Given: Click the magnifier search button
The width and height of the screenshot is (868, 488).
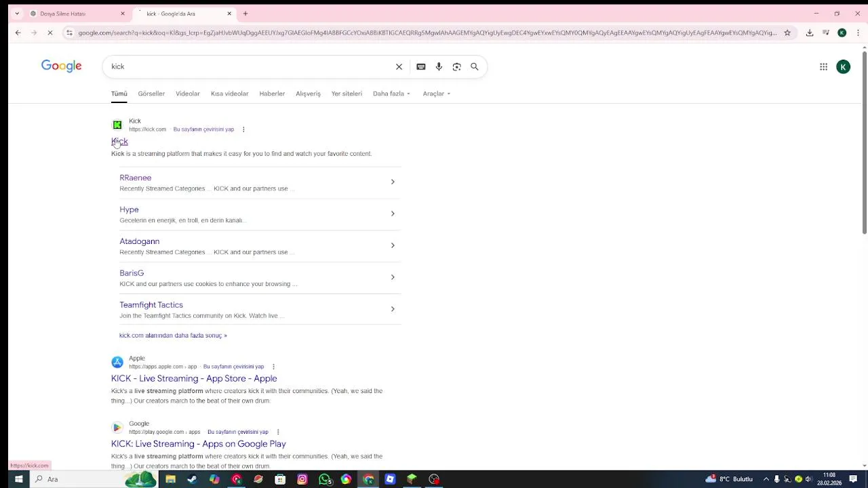Looking at the screenshot, I should point(475,66).
